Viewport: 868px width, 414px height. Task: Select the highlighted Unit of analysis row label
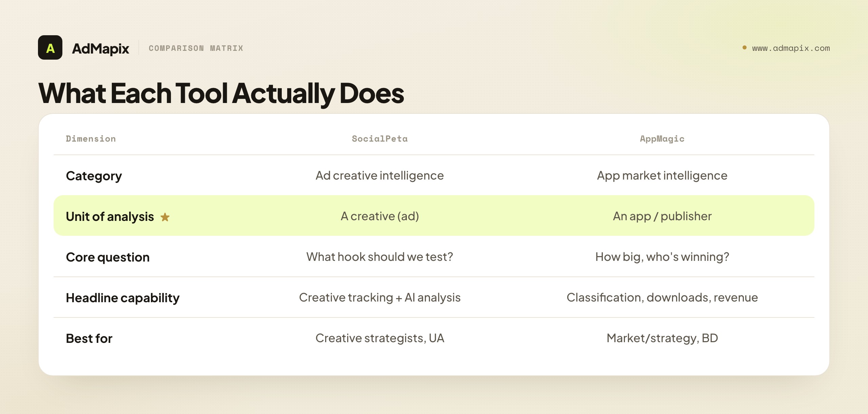tap(110, 216)
